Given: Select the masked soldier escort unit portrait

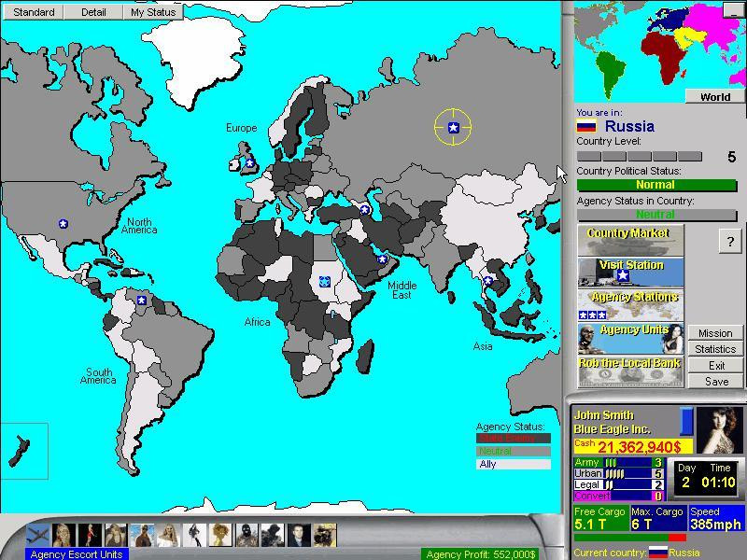Looking at the screenshot, I should [x=247, y=535].
